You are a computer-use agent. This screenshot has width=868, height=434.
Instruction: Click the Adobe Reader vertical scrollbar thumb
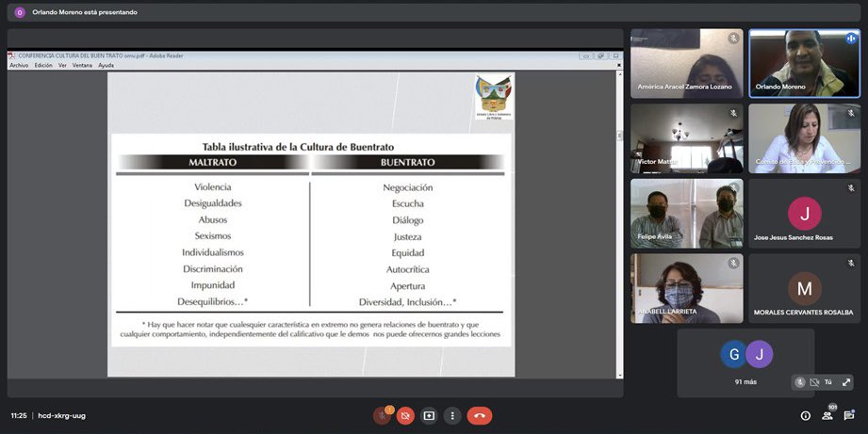click(x=619, y=136)
